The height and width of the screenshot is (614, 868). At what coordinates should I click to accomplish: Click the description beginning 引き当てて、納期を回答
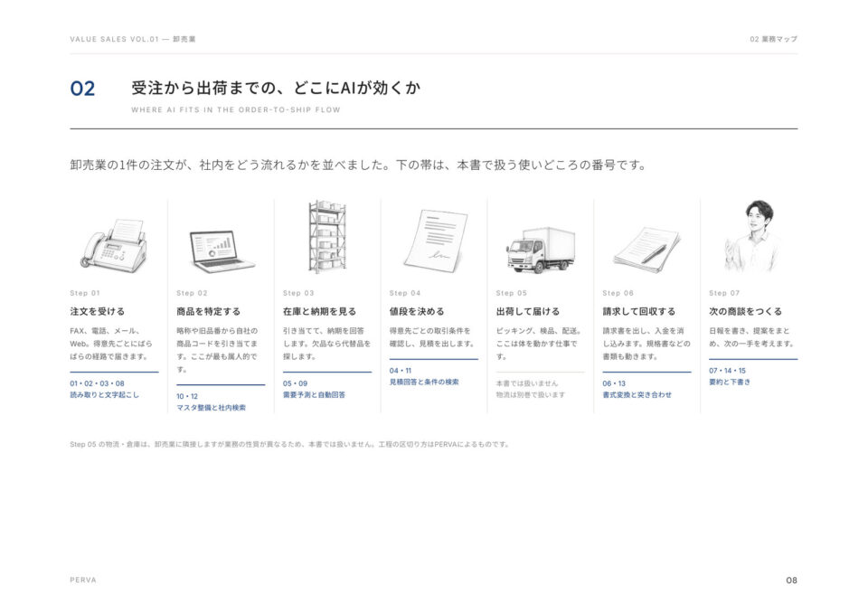coord(326,344)
